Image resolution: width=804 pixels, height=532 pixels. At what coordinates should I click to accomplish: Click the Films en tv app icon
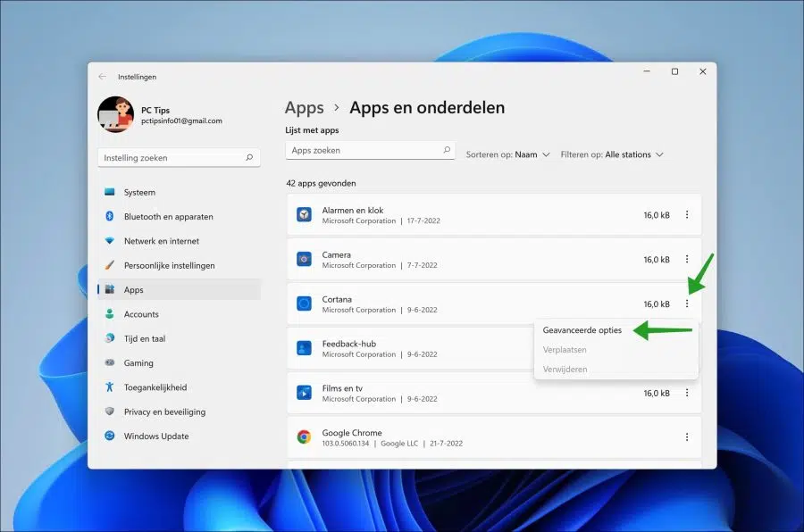[304, 393]
